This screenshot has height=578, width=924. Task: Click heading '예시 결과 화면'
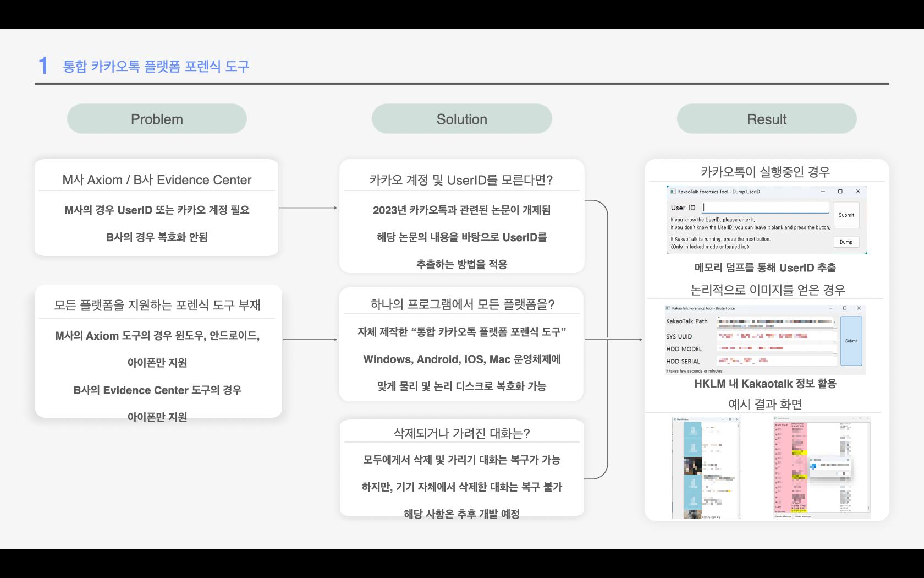click(x=765, y=404)
